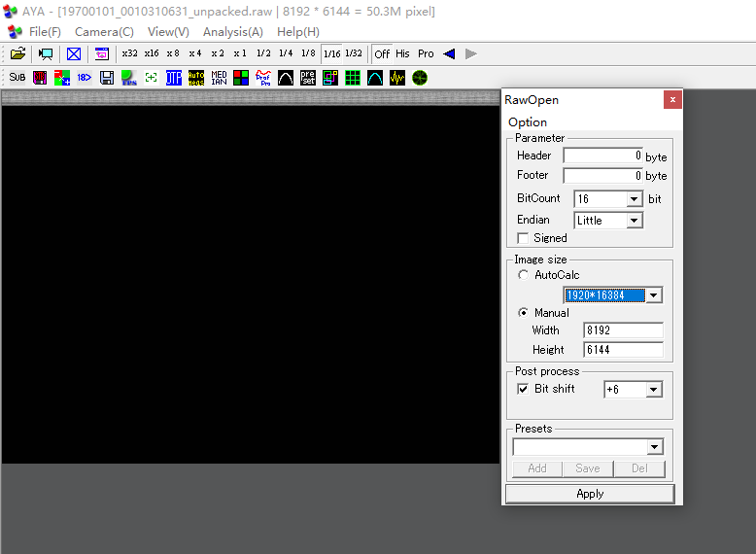Click the pink window toolbar icon
Image resolution: width=756 pixels, height=554 pixels.
[x=102, y=53]
